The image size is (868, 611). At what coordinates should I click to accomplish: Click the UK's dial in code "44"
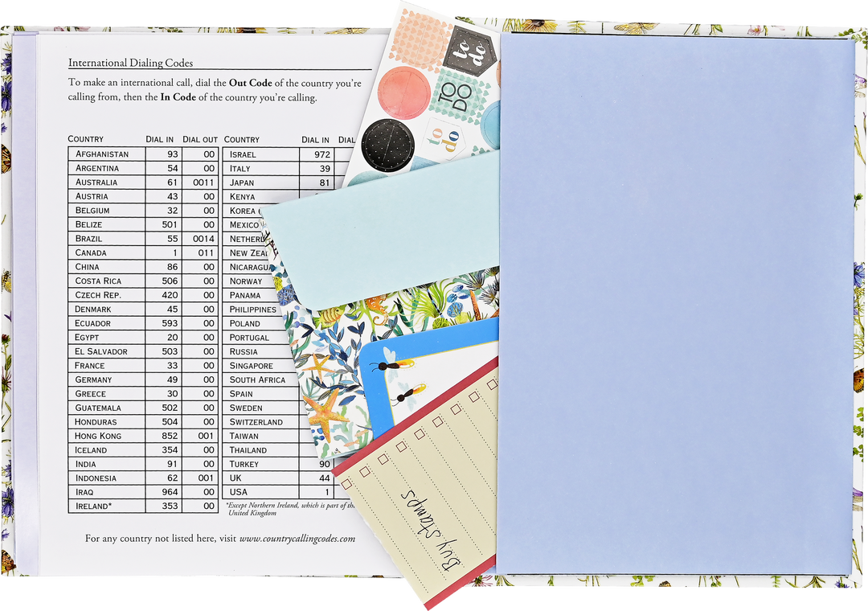click(x=325, y=478)
